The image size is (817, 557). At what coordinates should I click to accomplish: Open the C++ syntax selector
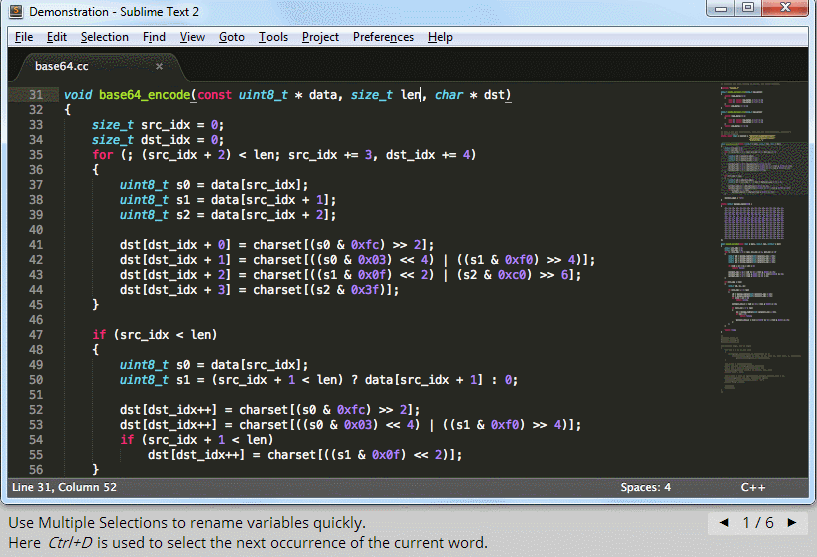[x=753, y=487]
